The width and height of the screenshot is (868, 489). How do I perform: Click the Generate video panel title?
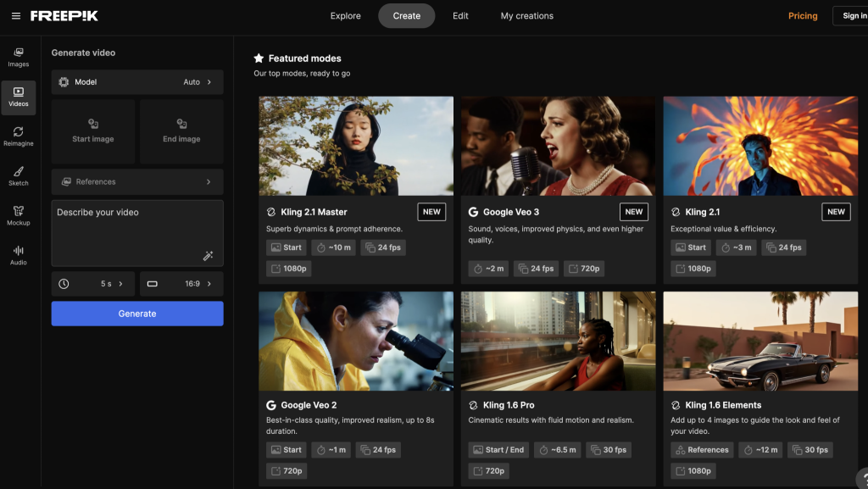tap(83, 53)
